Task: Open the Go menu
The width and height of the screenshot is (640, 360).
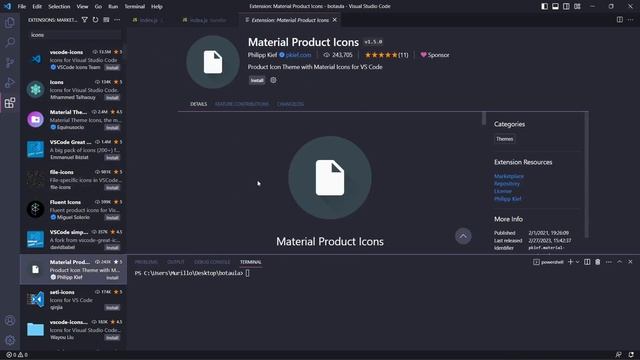Action: tap(98, 7)
